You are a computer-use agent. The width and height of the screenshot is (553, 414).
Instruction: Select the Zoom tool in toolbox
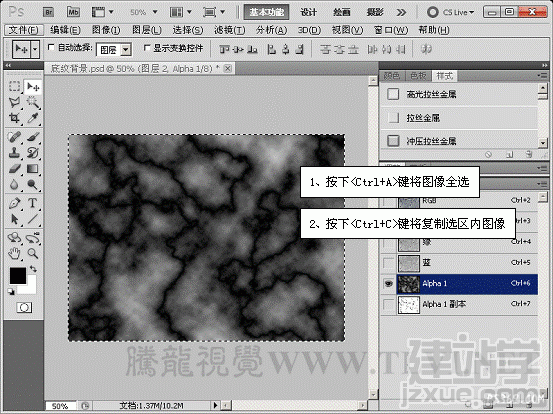click(32, 253)
